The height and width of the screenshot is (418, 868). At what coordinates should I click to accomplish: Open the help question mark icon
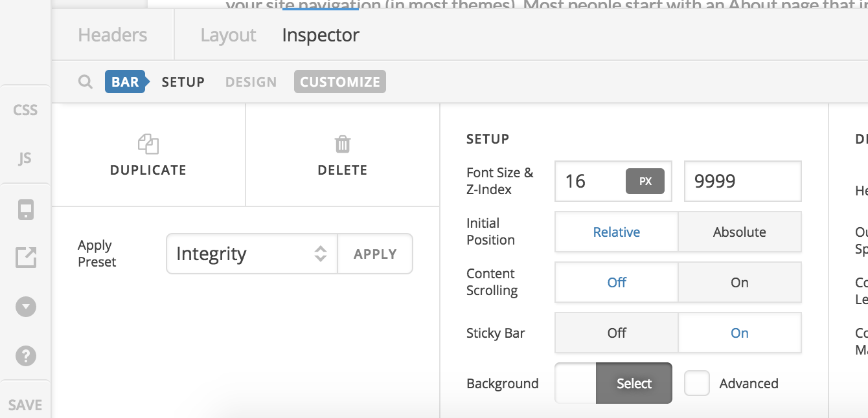coord(25,355)
